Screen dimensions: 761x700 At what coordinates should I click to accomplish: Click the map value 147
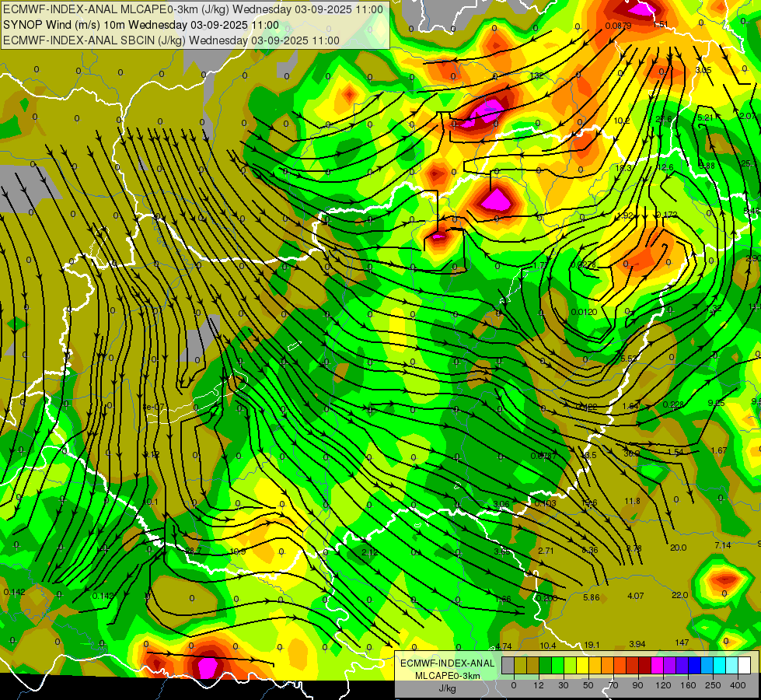682,642
